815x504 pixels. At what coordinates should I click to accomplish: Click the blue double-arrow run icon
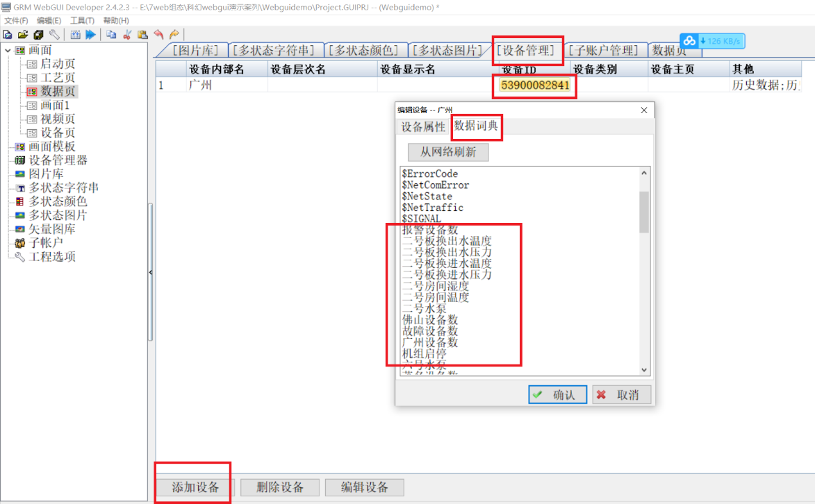tap(90, 34)
